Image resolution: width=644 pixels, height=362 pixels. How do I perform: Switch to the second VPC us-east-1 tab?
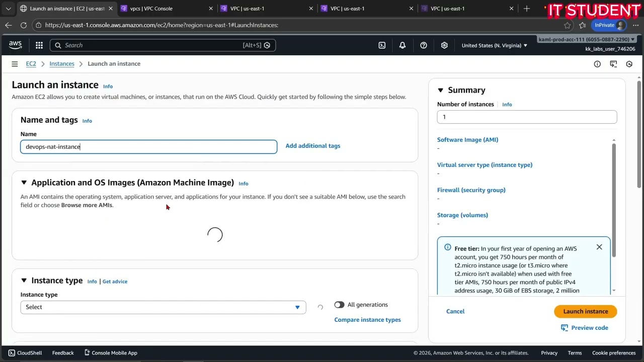[367, 9]
